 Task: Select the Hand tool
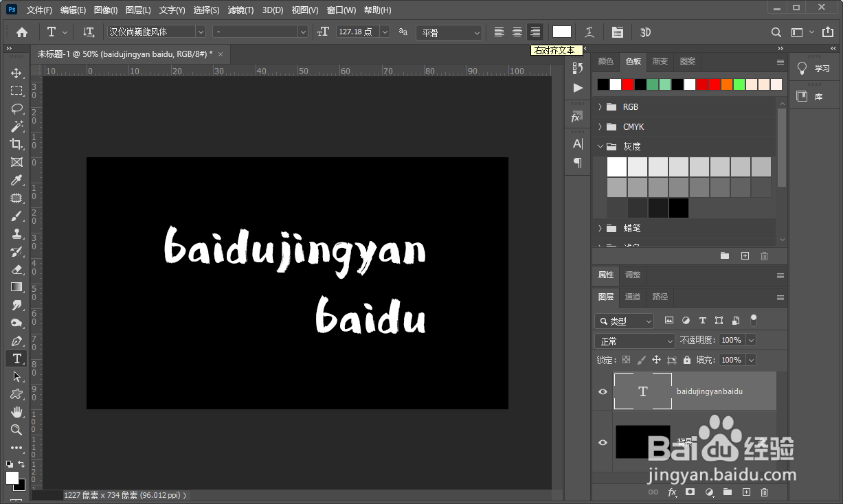(x=16, y=412)
